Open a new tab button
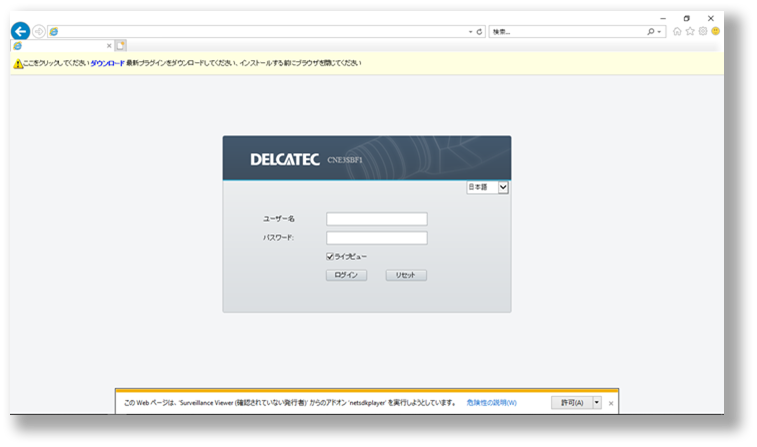Image resolution: width=757 pixels, height=447 pixels. (121, 46)
